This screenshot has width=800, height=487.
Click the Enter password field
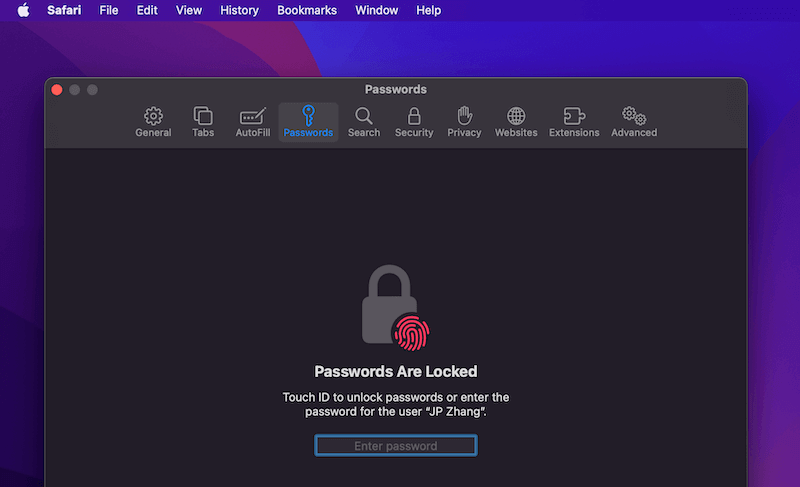396,446
